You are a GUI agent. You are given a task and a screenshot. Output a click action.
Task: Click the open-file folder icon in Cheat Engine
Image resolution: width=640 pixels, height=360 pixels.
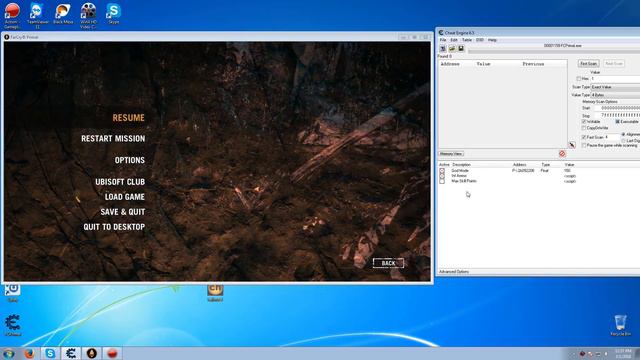tap(452, 49)
